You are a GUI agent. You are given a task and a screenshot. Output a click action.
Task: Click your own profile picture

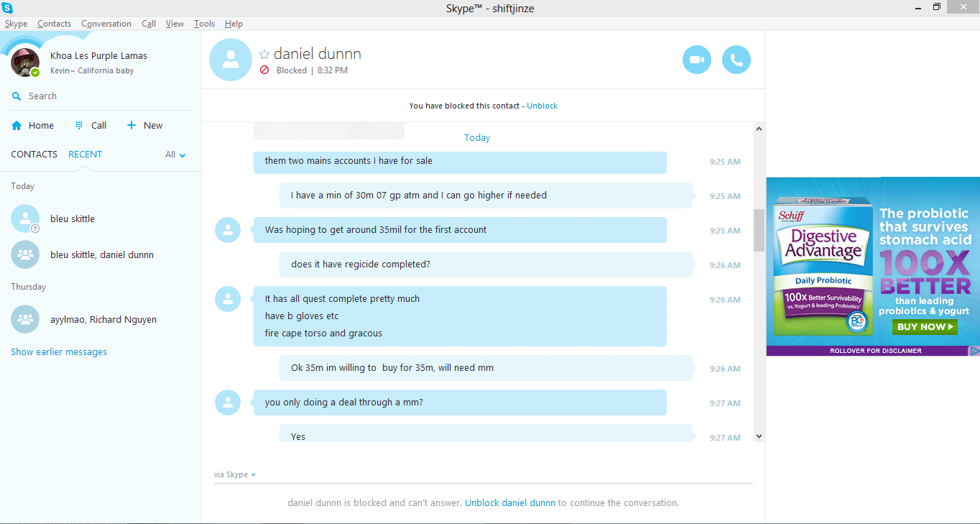click(25, 63)
